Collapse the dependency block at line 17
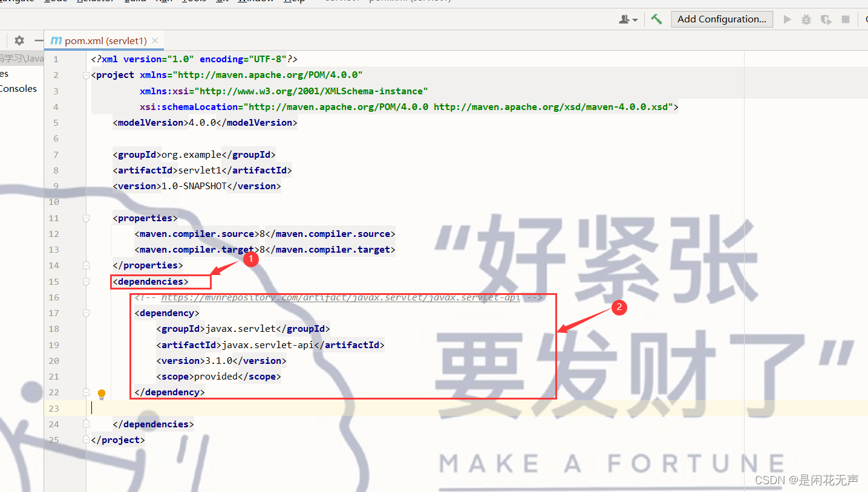Image resolution: width=868 pixels, height=492 pixels. (86, 312)
